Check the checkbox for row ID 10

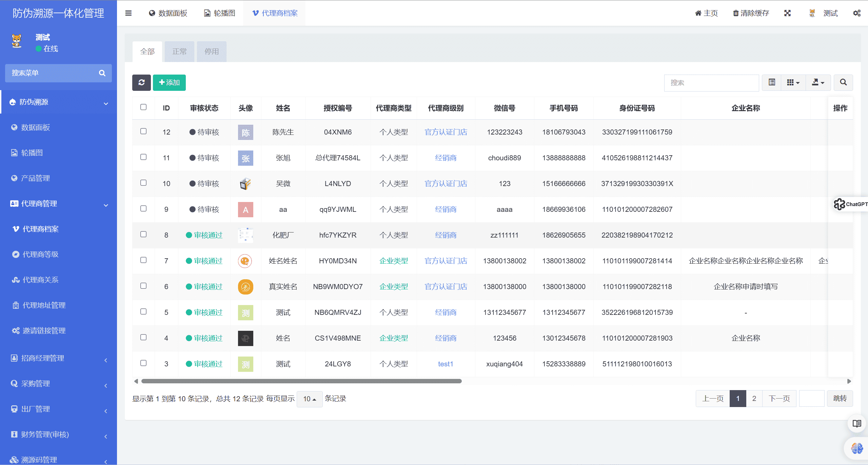pyautogui.click(x=143, y=183)
